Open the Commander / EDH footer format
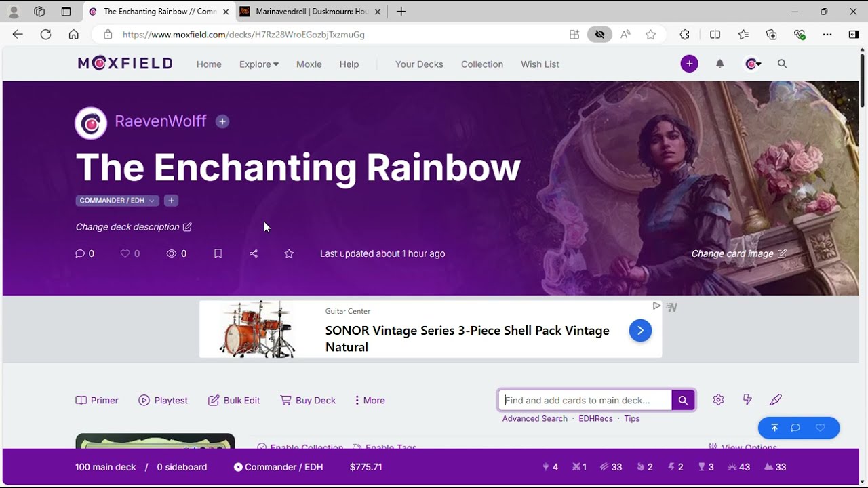The height and width of the screenshot is (488, 868). click(x=278, y=467)
